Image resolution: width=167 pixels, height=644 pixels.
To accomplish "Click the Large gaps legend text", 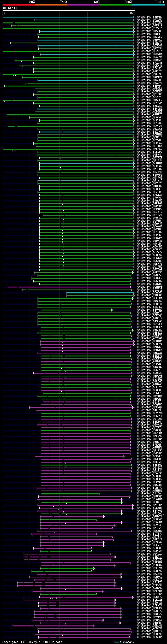I will 32,642.
